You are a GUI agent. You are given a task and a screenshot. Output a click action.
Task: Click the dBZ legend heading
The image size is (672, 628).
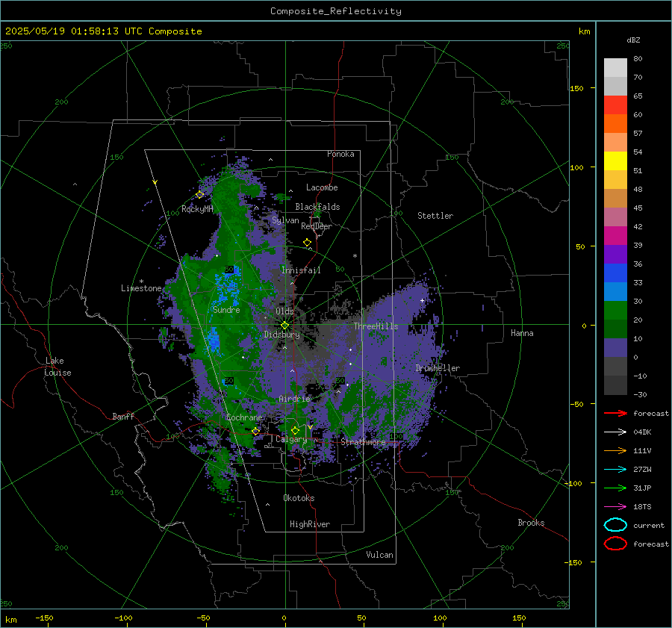pyautogui.click(x=633, y=40)
